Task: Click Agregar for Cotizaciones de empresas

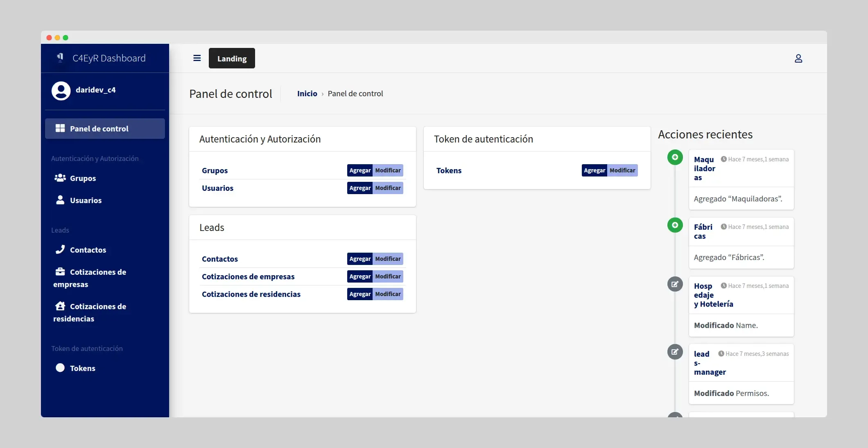Action: click(x=359, y=276)
